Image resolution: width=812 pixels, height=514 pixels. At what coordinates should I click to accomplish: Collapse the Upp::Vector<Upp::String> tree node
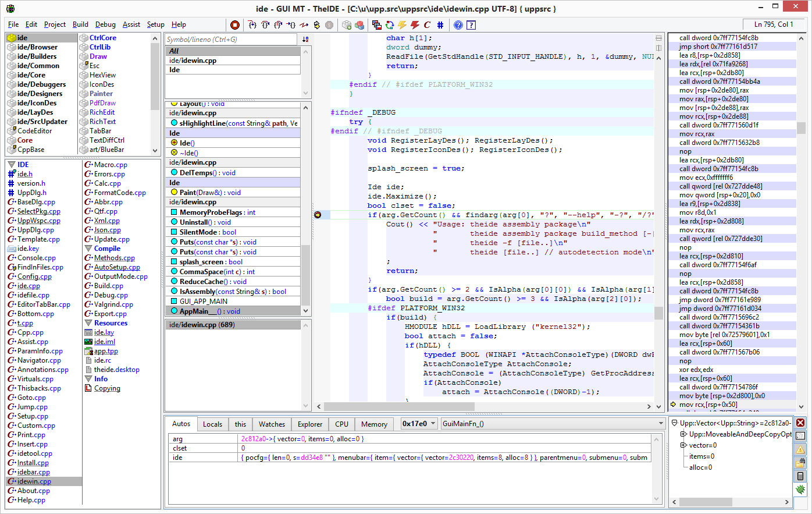[x=675, y=423]
